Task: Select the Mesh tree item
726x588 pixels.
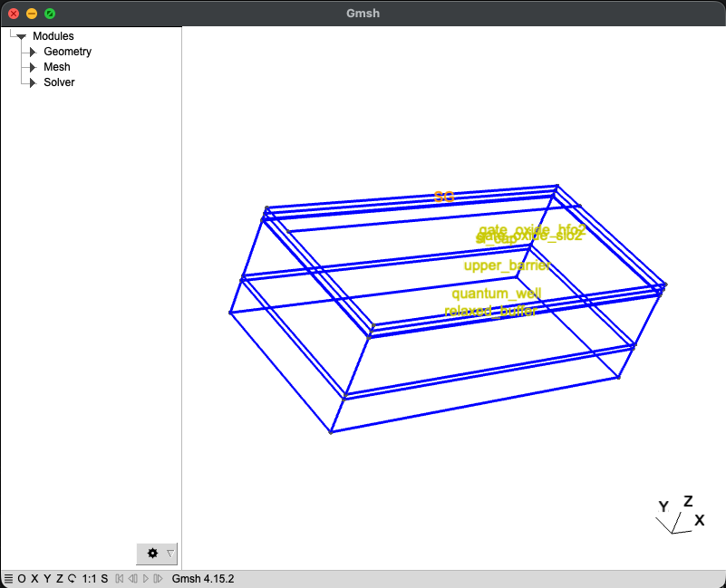Action: [57, 67]
